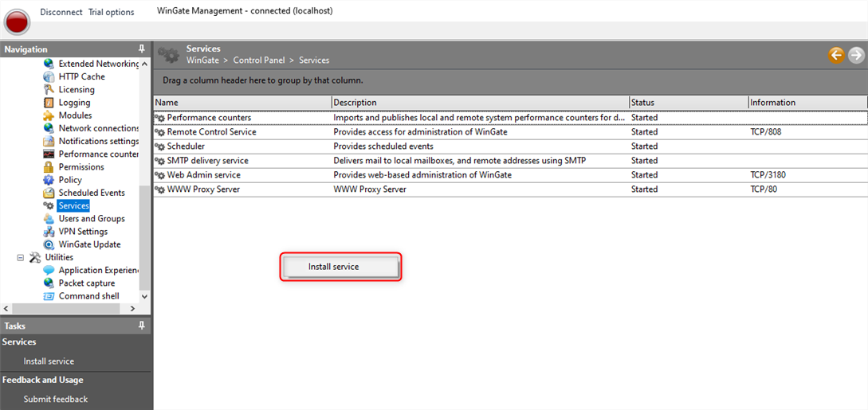The width and height of the screenshot is (868, 410).
Task: Click WinGate in the breadcrumb
Action: 202,61
